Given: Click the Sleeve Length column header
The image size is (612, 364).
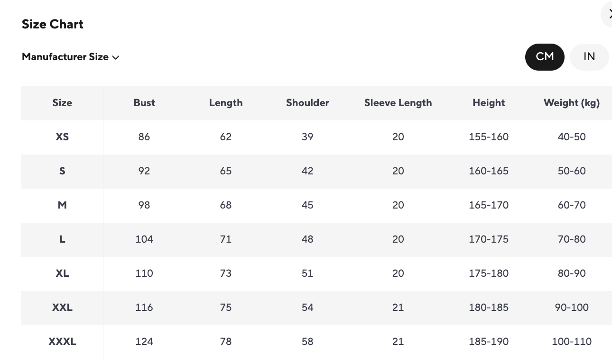Looking at the screenshot, I should 398,103.
